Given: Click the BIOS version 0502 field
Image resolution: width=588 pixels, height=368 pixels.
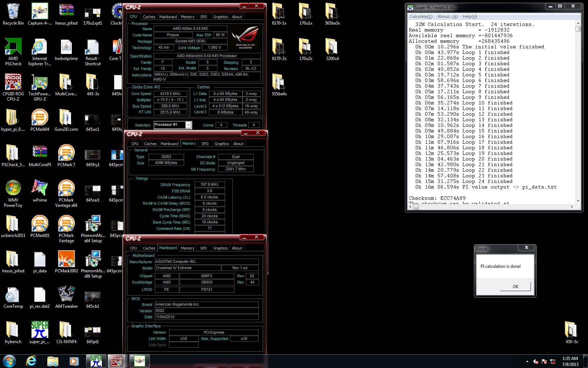Looking at the screenshot, I should tap(206, 311).
